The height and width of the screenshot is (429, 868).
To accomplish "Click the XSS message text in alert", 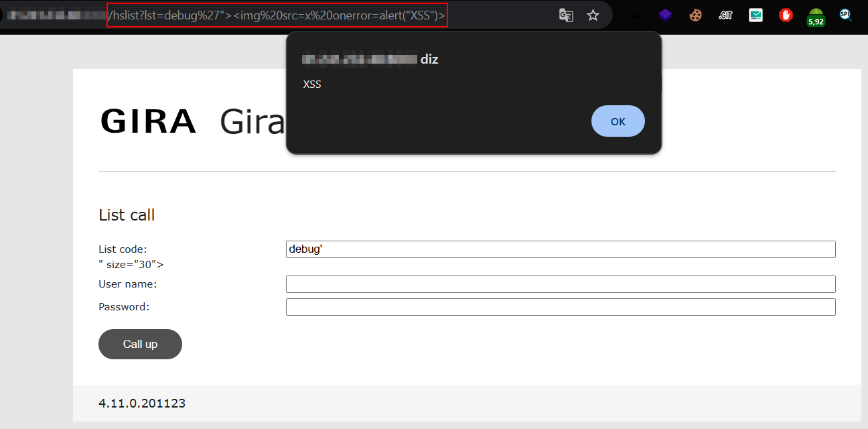I will tap(312, 84).
